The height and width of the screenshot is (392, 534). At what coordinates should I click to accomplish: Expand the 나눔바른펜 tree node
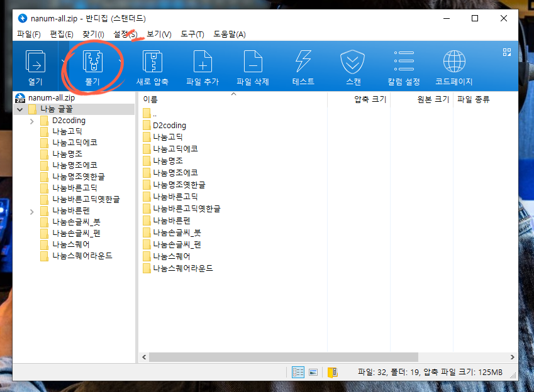(31, 212)
